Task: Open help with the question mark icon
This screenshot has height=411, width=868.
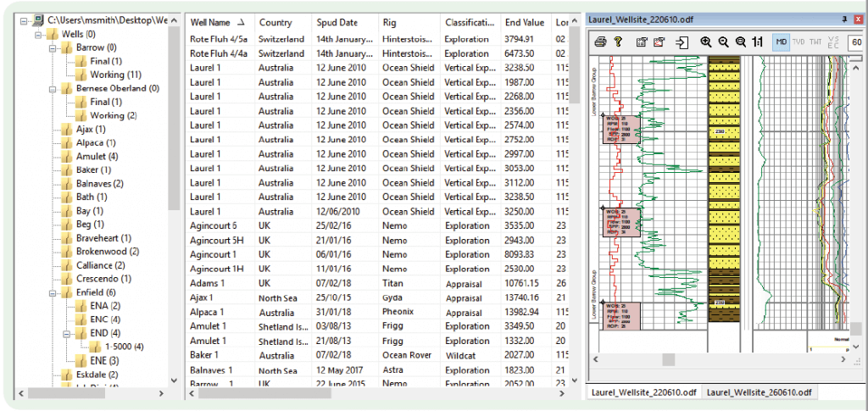Action: click(619, 42)
